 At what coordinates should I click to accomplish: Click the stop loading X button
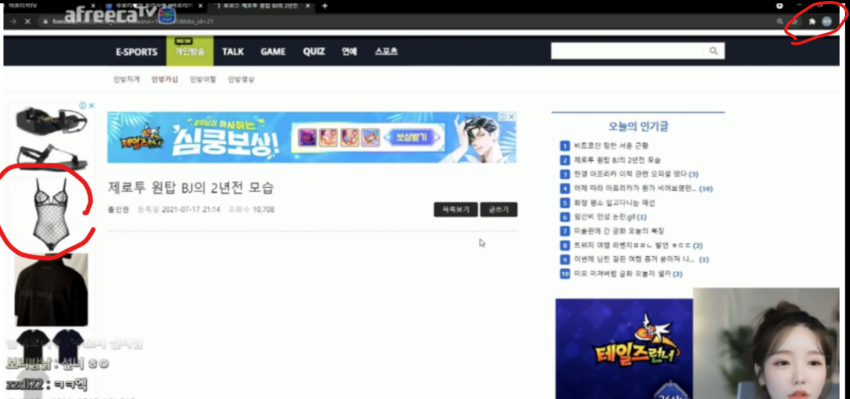pos(27,22)
